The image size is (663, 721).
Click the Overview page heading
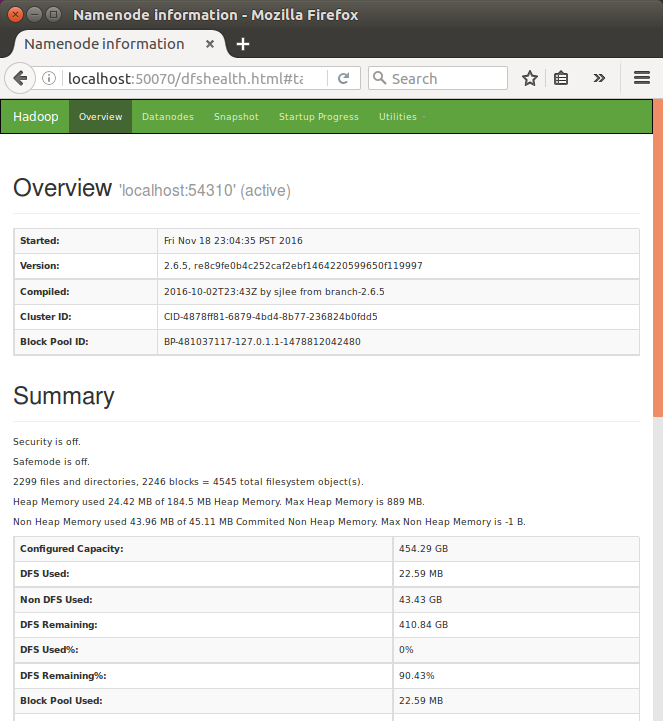pos(62,188)
